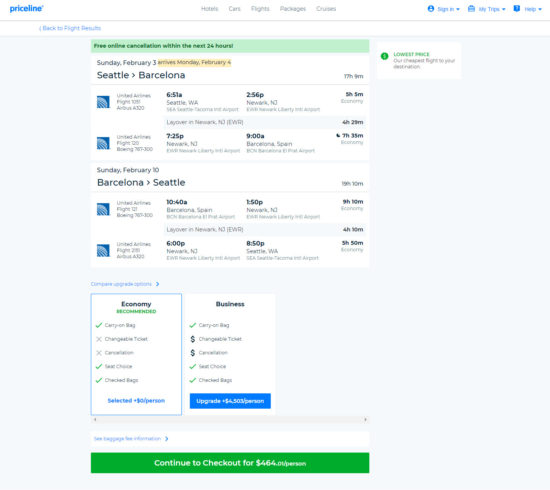Click Upgrade +$4,503/person Business button
This screenshot has height=490, width=550.
(230, 401)
